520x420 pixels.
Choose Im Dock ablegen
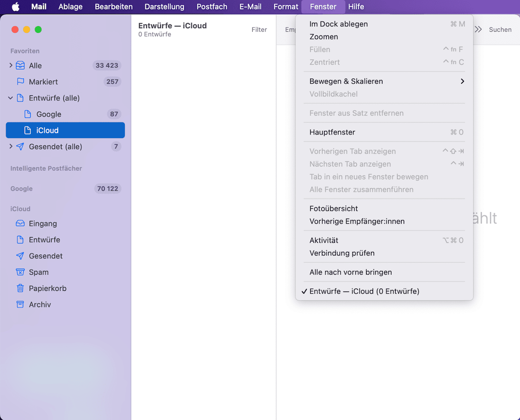(384, 24)
